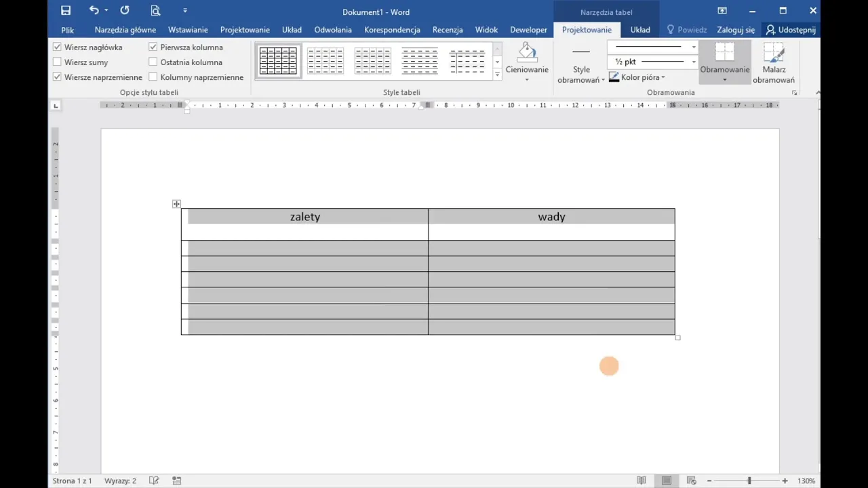
Task: Expand the table styles gallery
Action: (x=497, y=75)
